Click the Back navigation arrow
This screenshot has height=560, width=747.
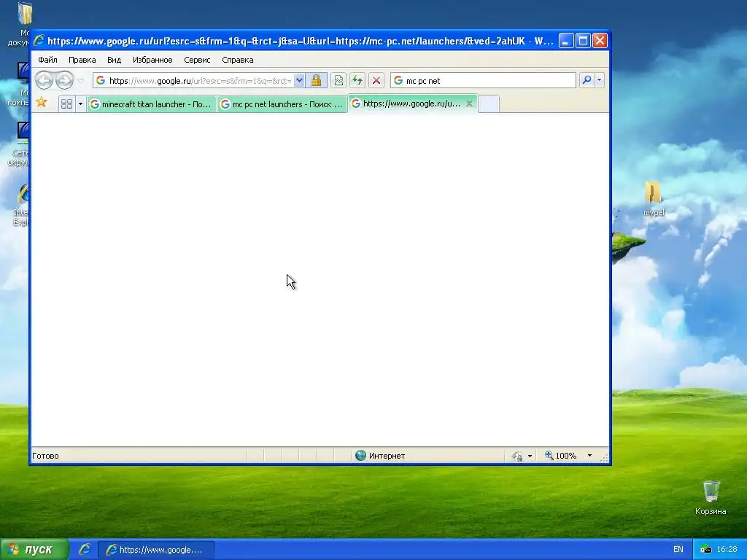pos(44,80)
